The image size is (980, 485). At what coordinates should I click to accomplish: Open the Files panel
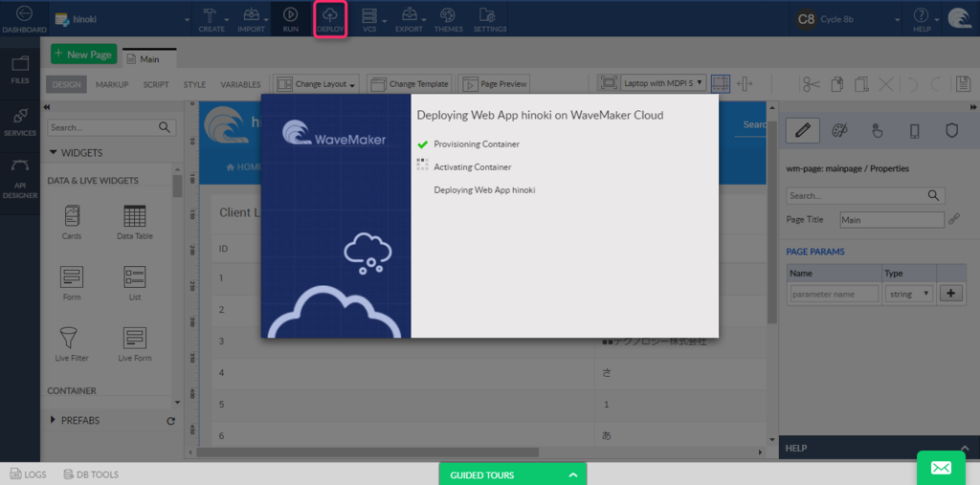click(x=20, y=70)
